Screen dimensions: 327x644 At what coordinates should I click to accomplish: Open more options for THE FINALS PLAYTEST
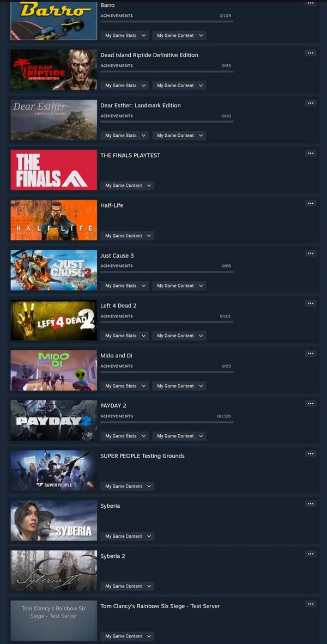(311, 153)
